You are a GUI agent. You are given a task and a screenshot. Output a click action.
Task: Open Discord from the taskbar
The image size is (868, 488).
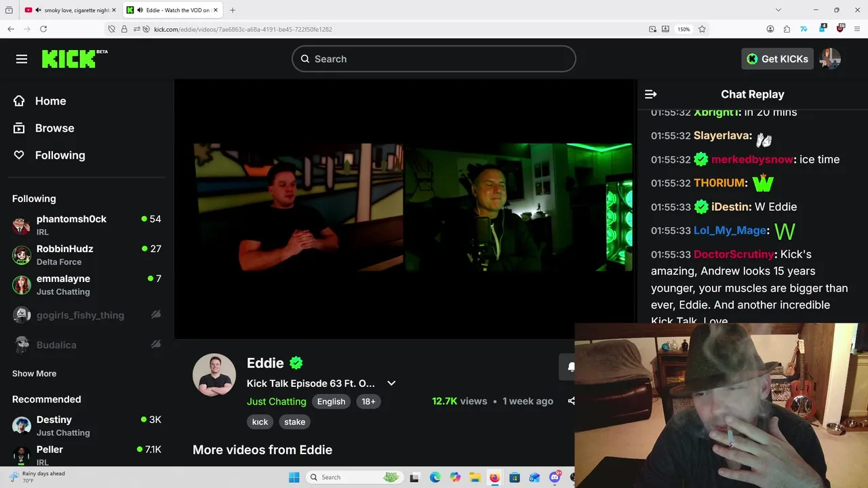(x=555, y=477)
